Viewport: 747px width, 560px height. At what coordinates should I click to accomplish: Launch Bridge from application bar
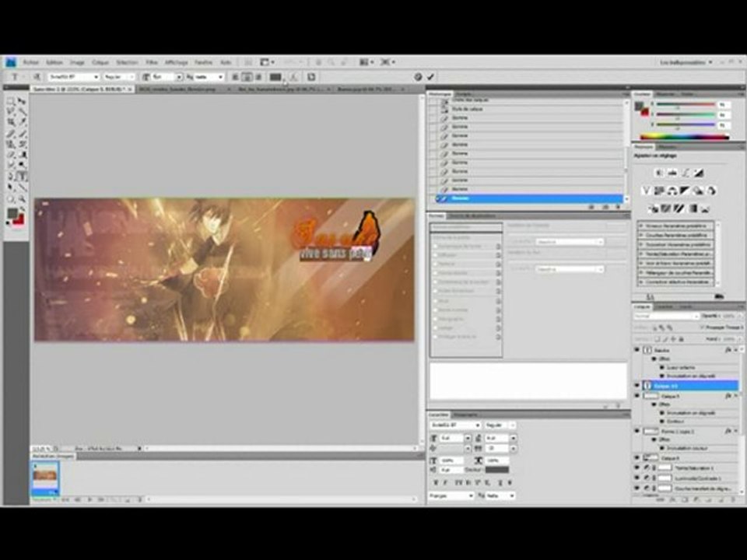(248, 62)
